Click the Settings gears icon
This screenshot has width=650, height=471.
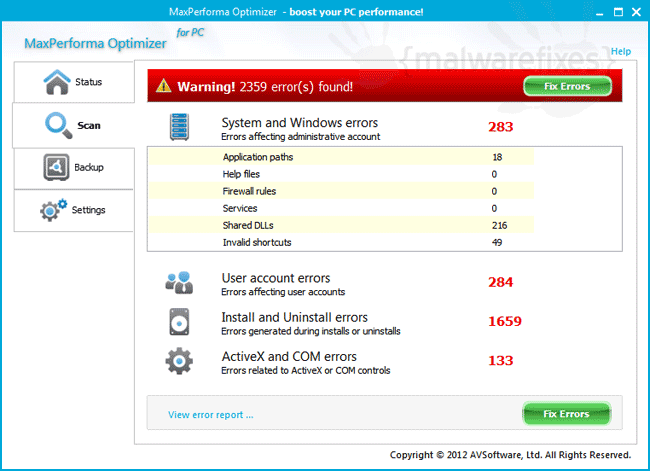click(x=53, y=210)
